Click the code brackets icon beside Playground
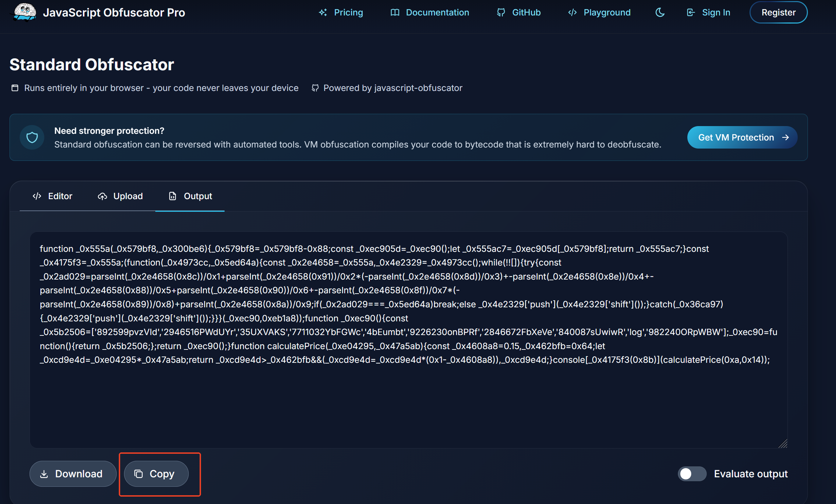Viewport: 836px width, 504px height. pyautogui.click(x=572, y=12)
